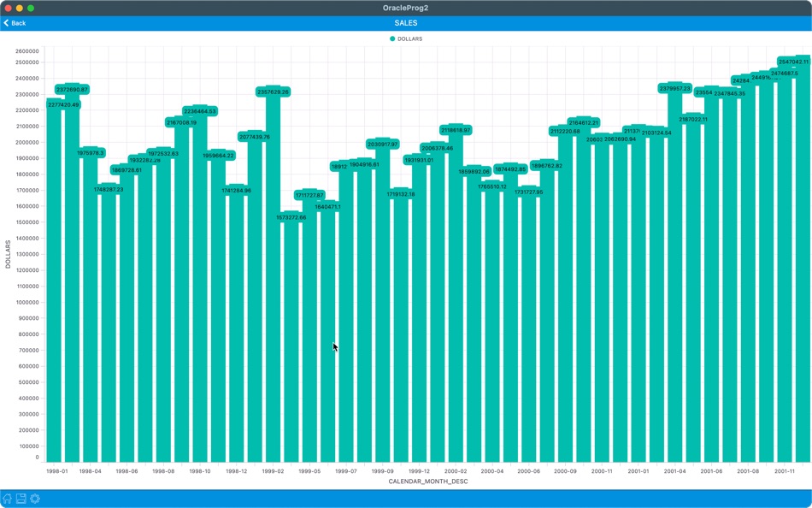The image size is (812, 508).
Task: Click the save floppy disk icon
Action: (x=21, y=499)
